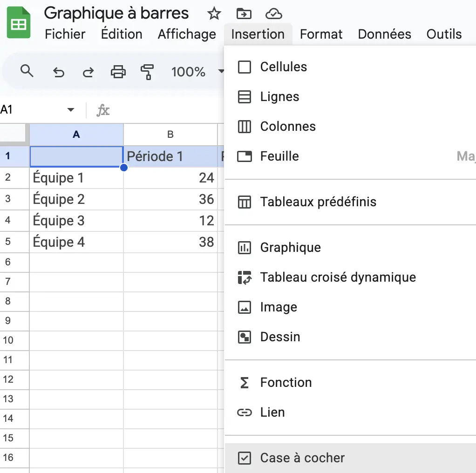Click the formula bar fx icon

(x=103, y=110)
